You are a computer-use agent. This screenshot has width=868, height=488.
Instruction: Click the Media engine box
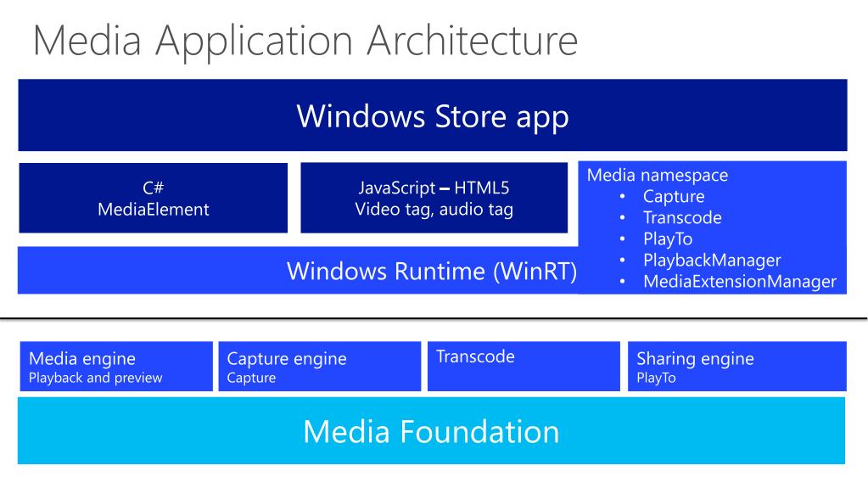(116, 366)
